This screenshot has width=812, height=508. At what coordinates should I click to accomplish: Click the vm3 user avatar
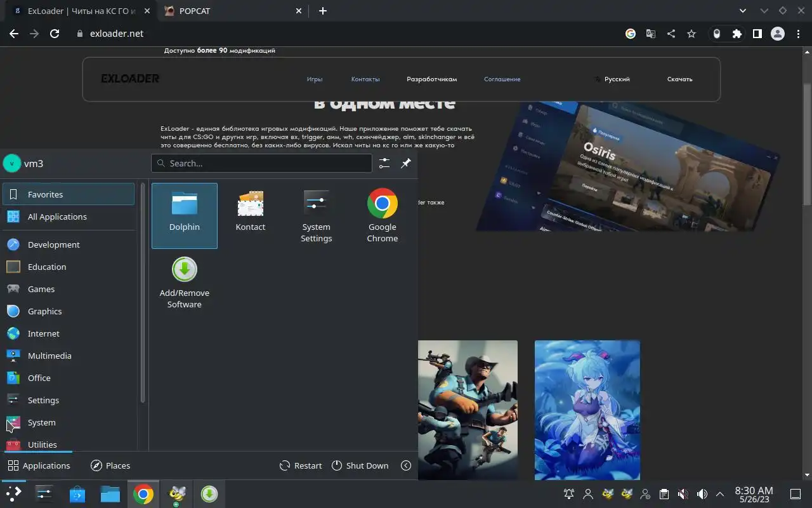click(x=12, y=163)
